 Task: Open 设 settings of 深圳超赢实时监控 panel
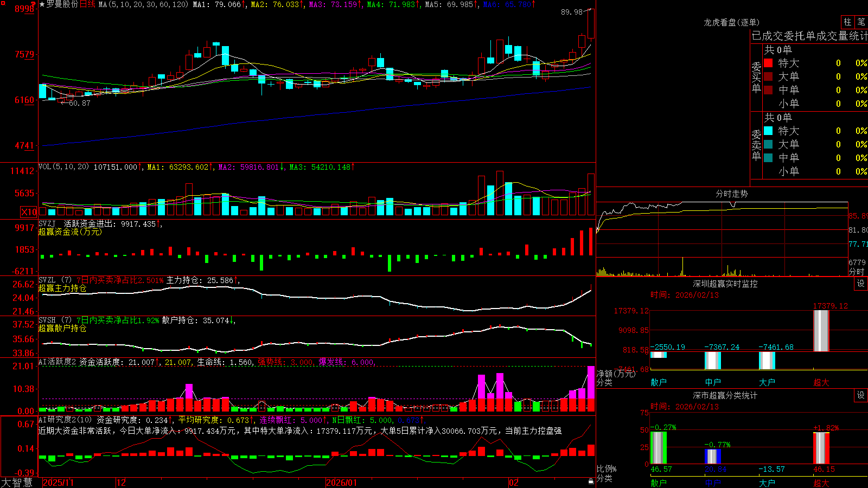click(x=861, y=284)
